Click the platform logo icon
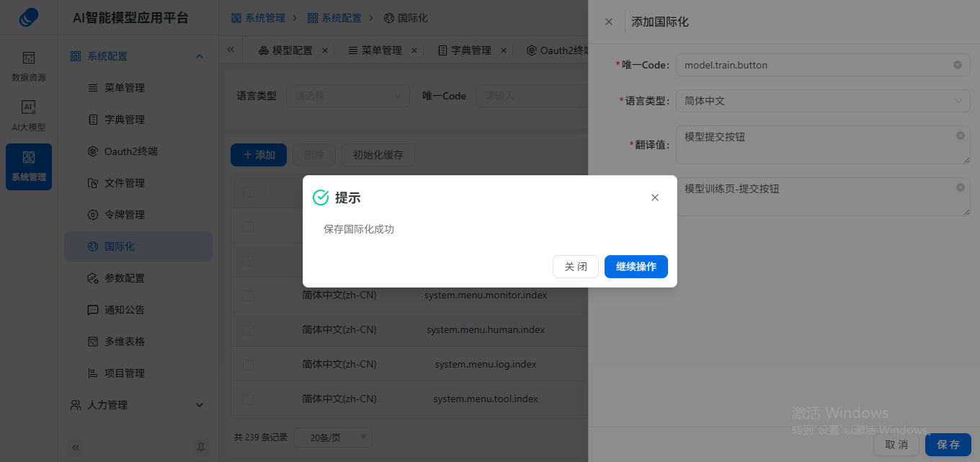This screenshot has width=980, height=462. pos(29,17)
